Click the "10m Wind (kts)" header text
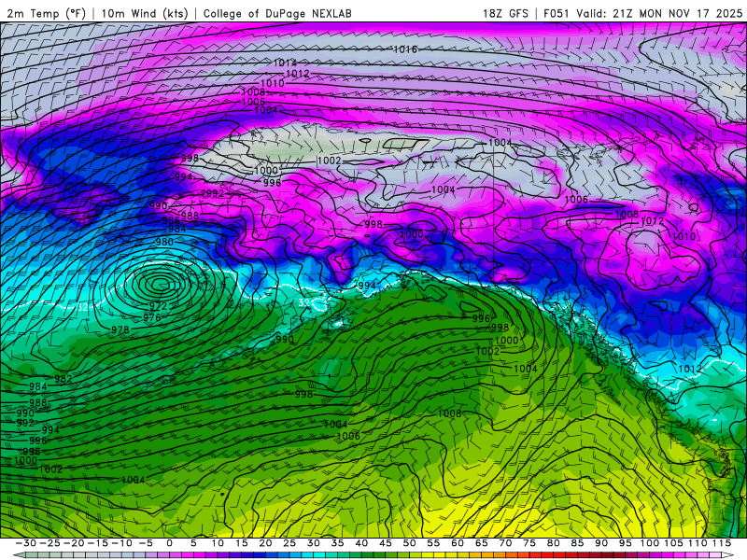Viewport: 747px width, 560px height. point(145,13)
